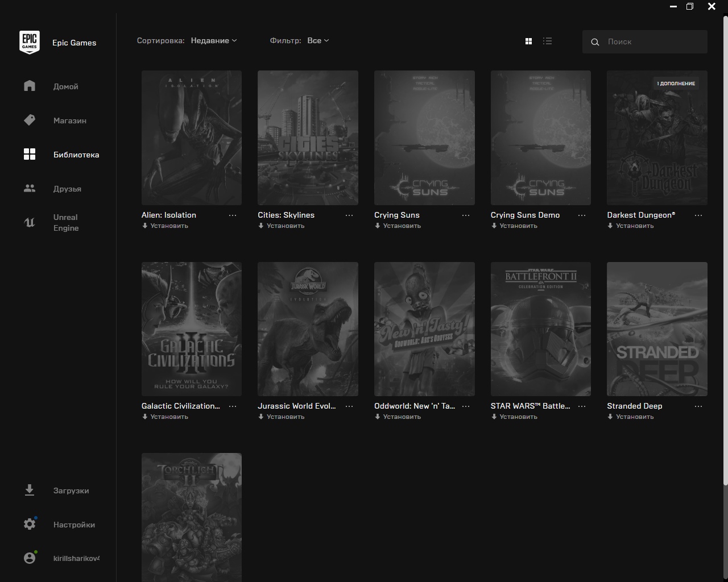The image size is (728, 582).
Task: Install Galactic Civilizations via Установить
Action: (x=165, y=417)
